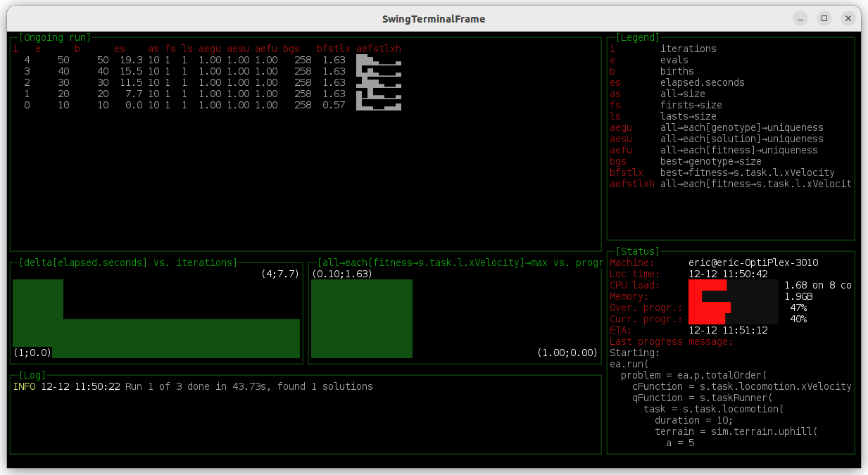Select elapsed seconds value 19.3
The width and height of the screenshot is (868, 475).
pos(131,60)
